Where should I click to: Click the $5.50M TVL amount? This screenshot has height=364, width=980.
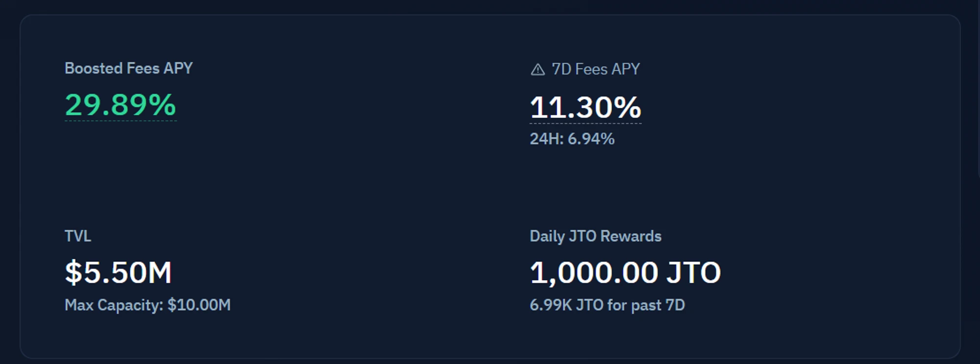click(x=118, y=272)
